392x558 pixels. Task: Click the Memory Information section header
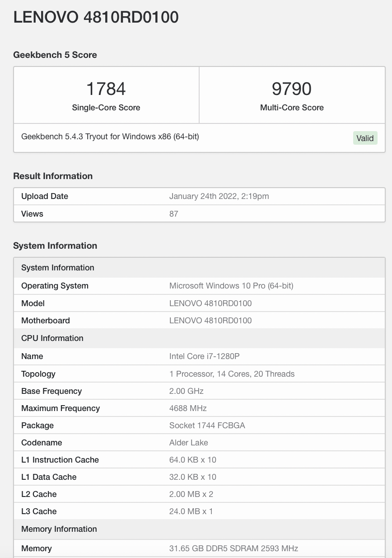click(59, 529)
